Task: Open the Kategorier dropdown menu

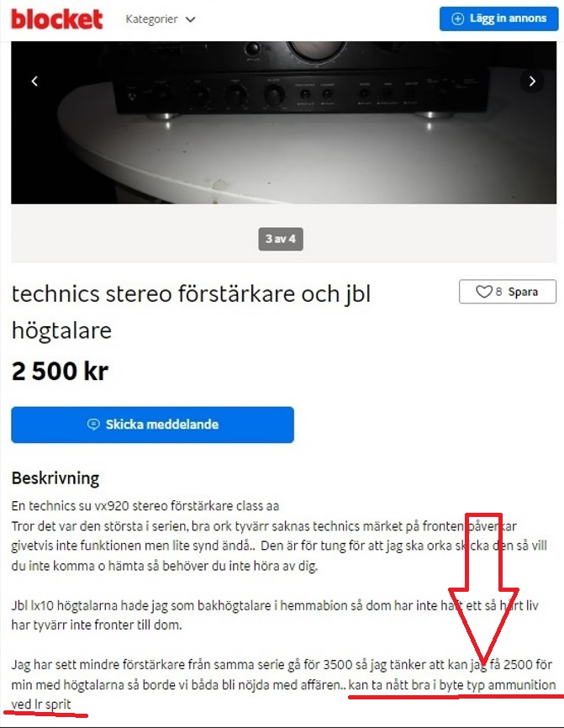Action: pos(161,19)
